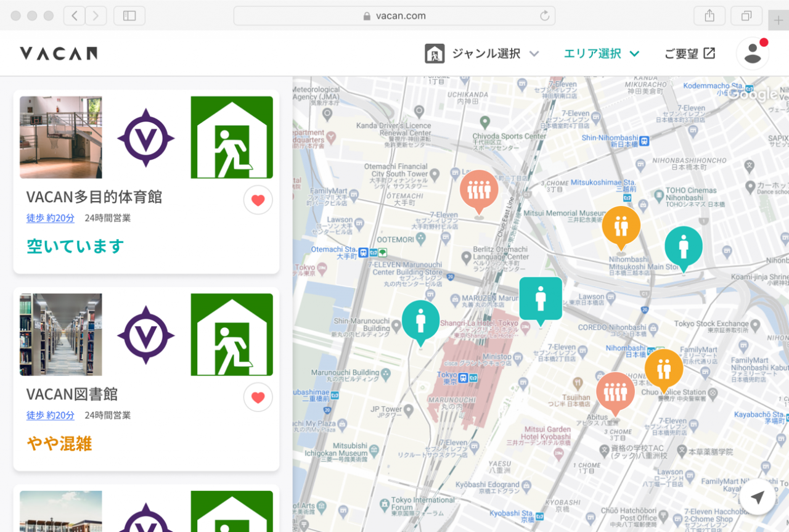Select the orange marker near Mitsukoshimae Station
This screenshot has height=532, width=789.
tap(621, 226)
